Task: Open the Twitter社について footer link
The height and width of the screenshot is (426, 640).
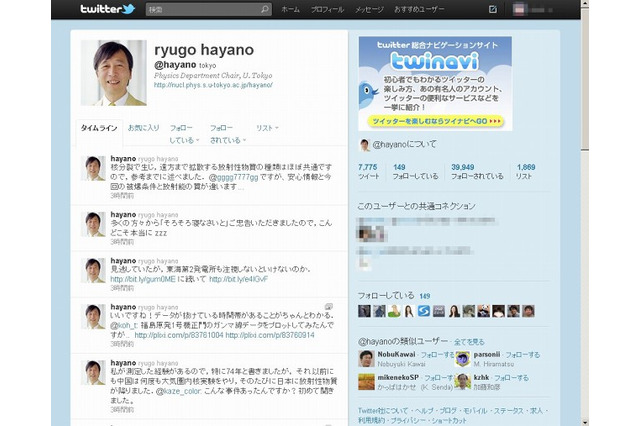Action: (x=383, y=411)
